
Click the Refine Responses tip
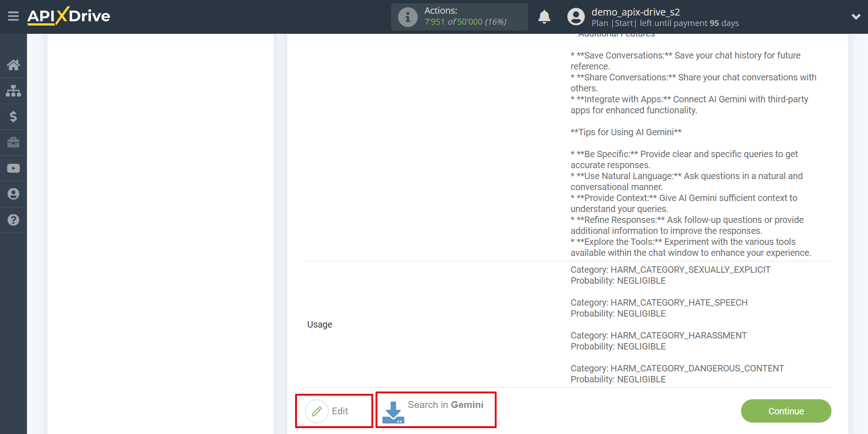687,225
